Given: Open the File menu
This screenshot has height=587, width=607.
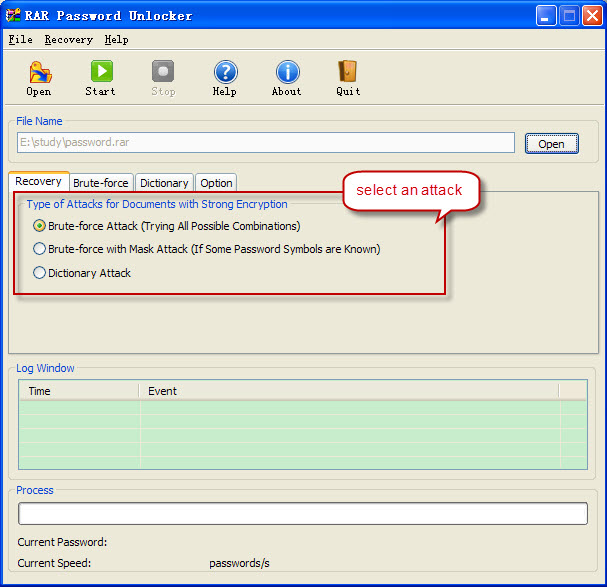Looking at the screenshot, I should click(x=21, y=39).
